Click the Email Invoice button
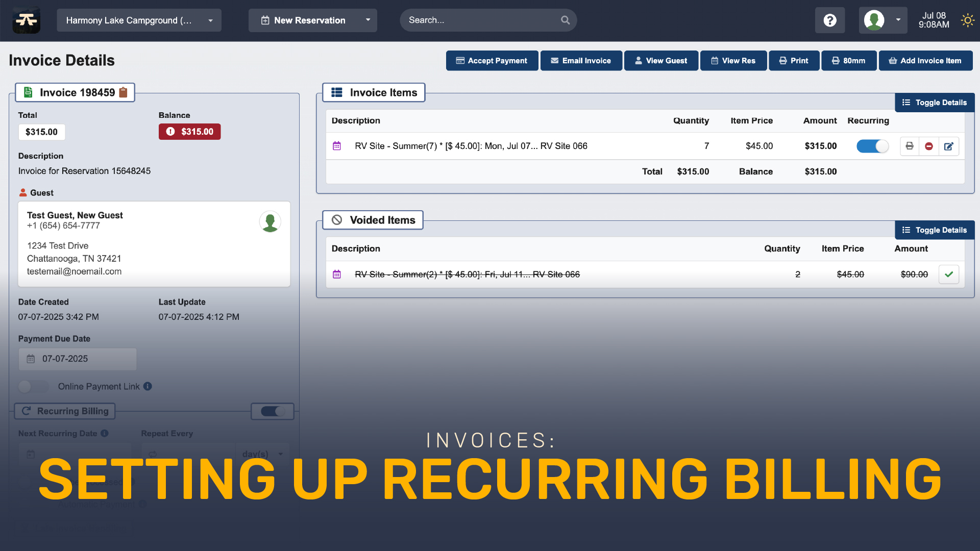The width and height of the screenshot is (980, 551). click(x=581, y=61)
